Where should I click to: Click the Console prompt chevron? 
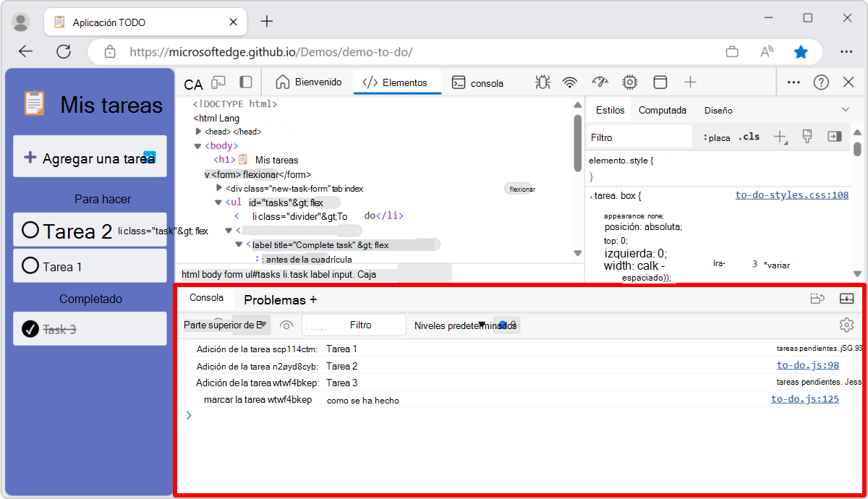189,415
